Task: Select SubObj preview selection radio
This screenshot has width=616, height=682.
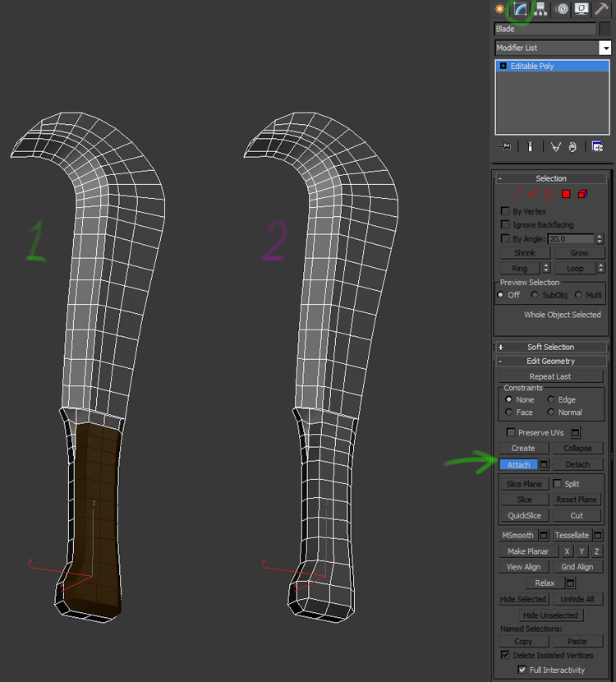Action: click(x=534, y=294)
